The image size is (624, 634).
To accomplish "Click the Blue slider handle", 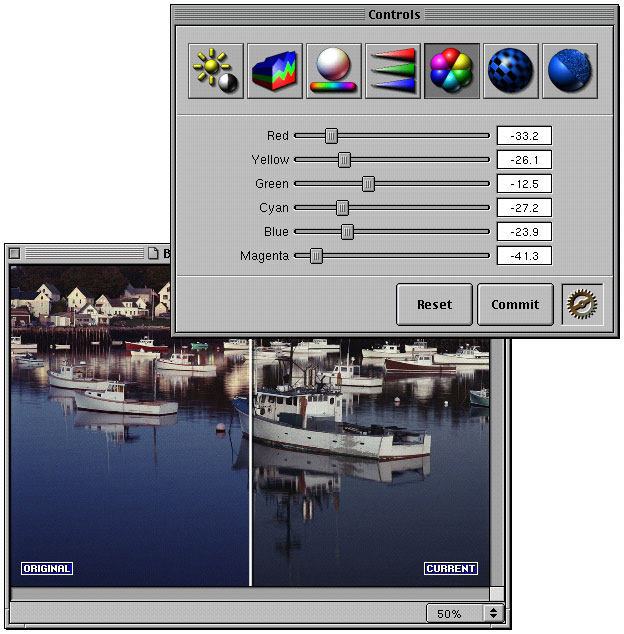I will click(x=347, y=232).
